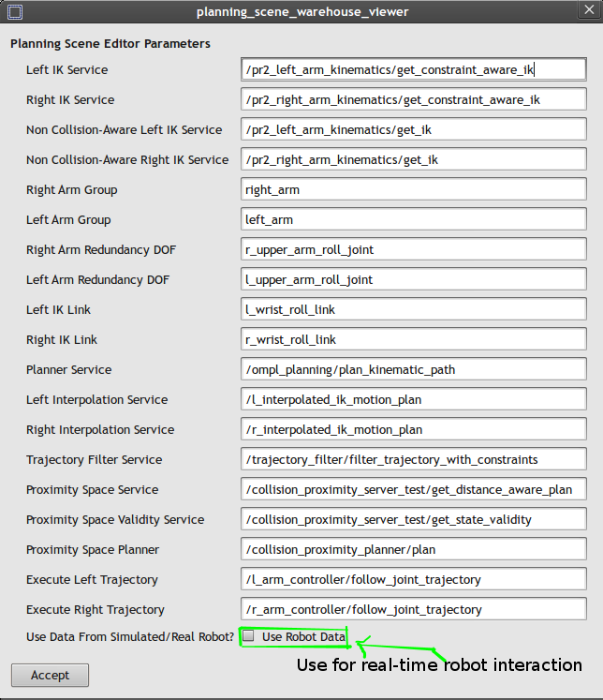Edit the Planner Service field
The width and height of the screenshot is (603, 700).
click(413, 370)
